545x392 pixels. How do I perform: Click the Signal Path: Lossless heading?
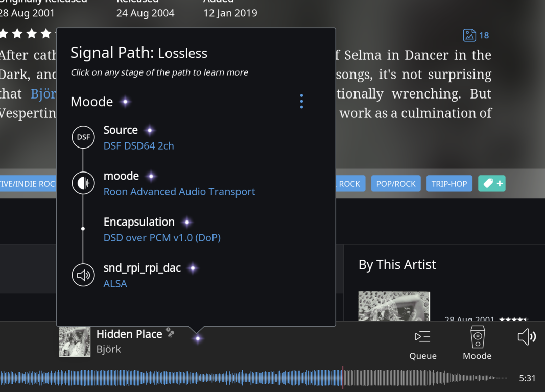[x=139, y=53]
